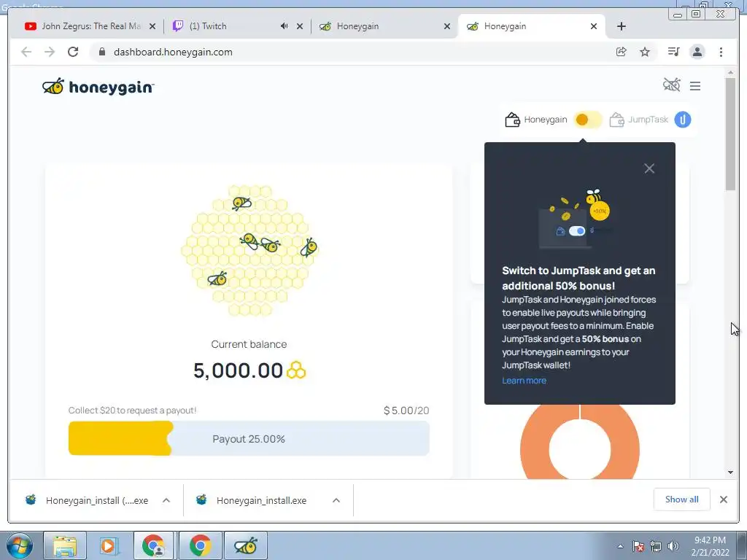Click the Honeygain wallet icon
Screen dimensions: 747x560
pyautogui.click(x=512, y=120)
